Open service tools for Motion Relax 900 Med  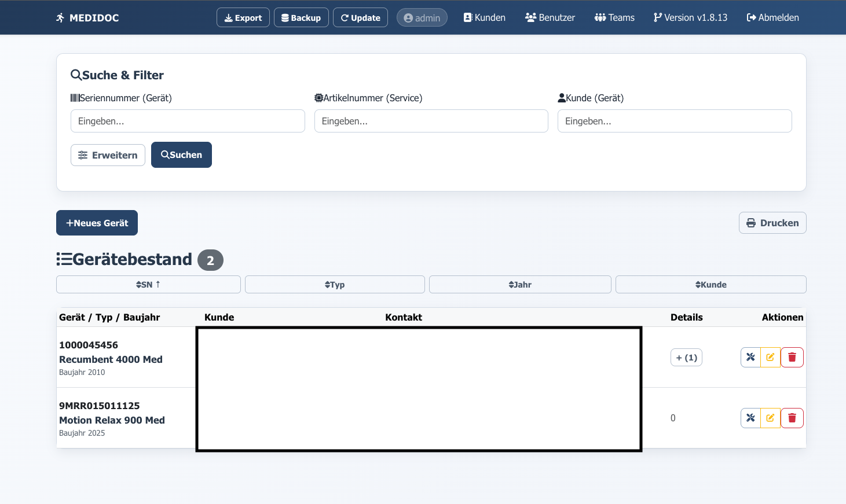750,418
